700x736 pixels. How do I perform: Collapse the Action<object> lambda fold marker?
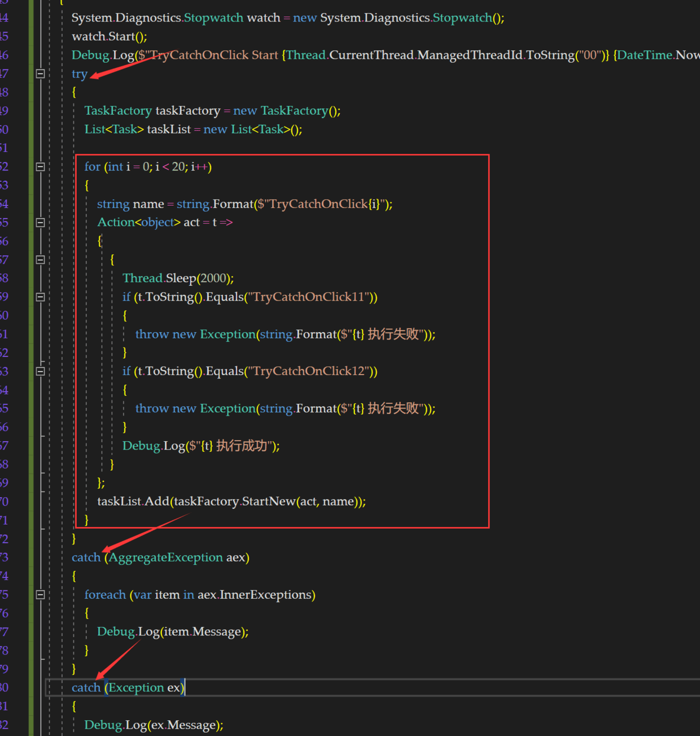point(40,223)
